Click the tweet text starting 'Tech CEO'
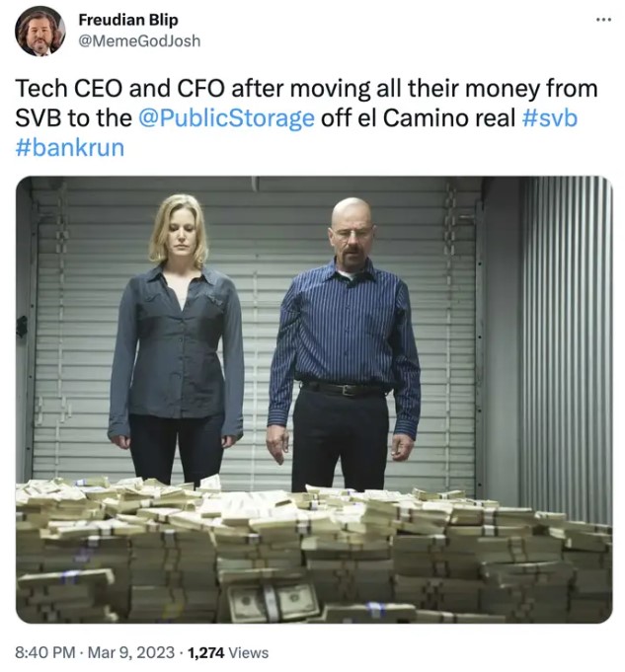625x672 pixels. pos(306,117)
